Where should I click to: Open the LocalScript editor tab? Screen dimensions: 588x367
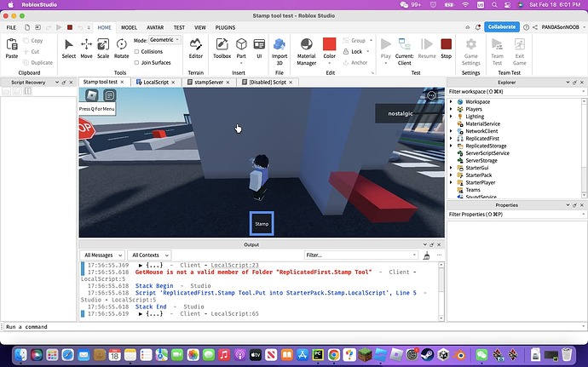[x=156, y=82]
